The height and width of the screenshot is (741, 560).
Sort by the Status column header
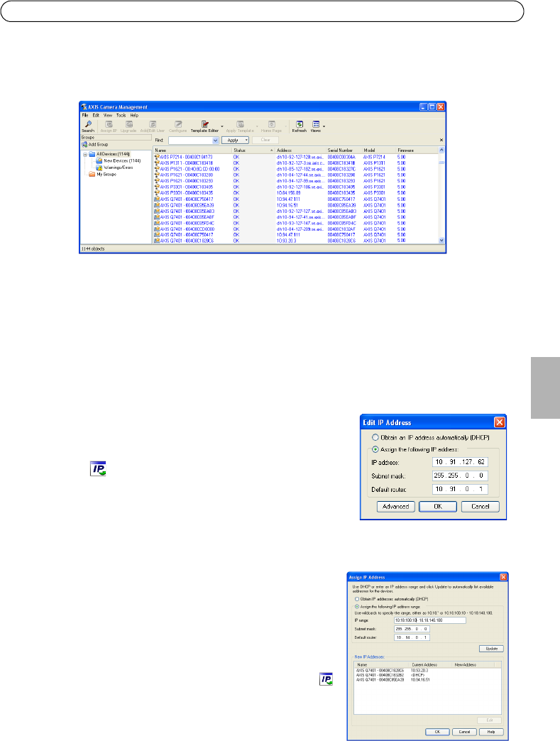pyautogui.click(x=253, y=150)
